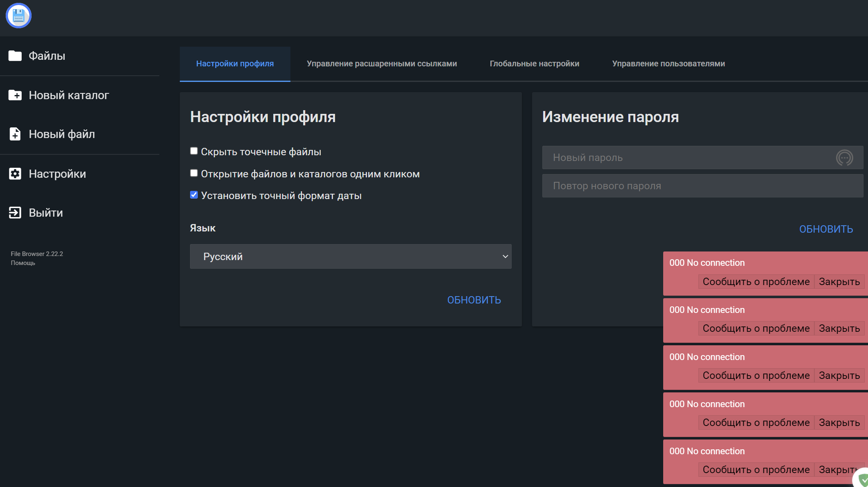Open the Глобальные настройки tab
Image resolution: width=868 pixels, height=487 pixels.
pyautogui.click(x=534, y=63)
